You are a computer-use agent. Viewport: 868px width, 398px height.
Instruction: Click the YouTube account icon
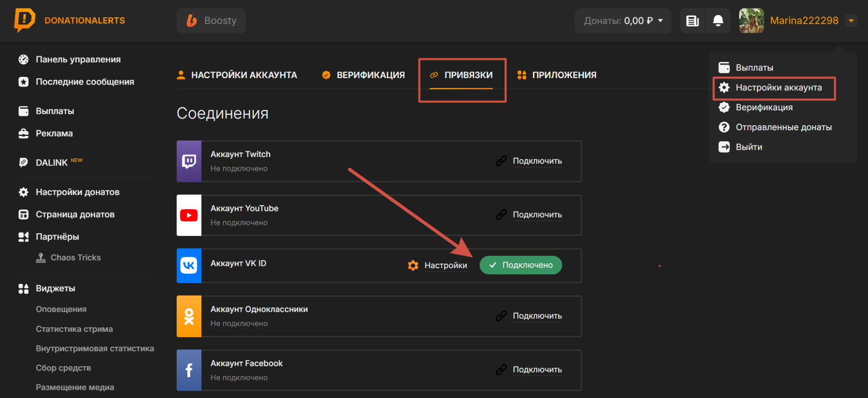(x=189, y=215)
